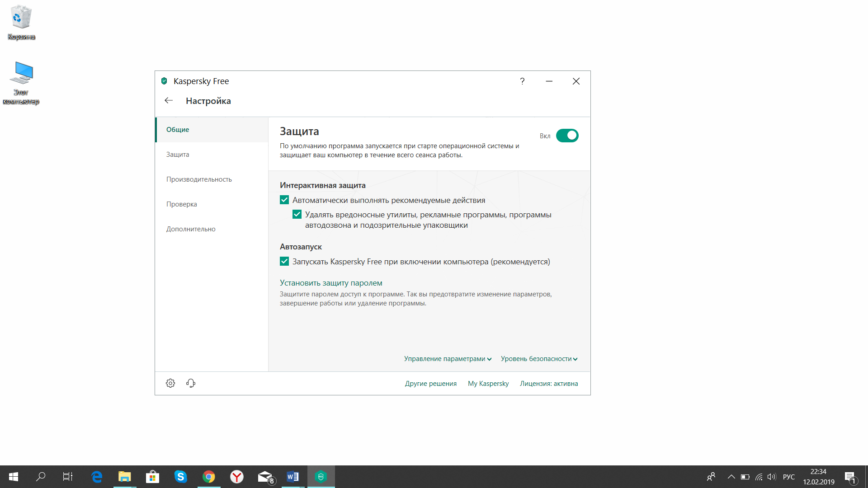The height and width of the screenshot is (488, 868).
Task: Open support via the headset icon
Action: [191, 383]
